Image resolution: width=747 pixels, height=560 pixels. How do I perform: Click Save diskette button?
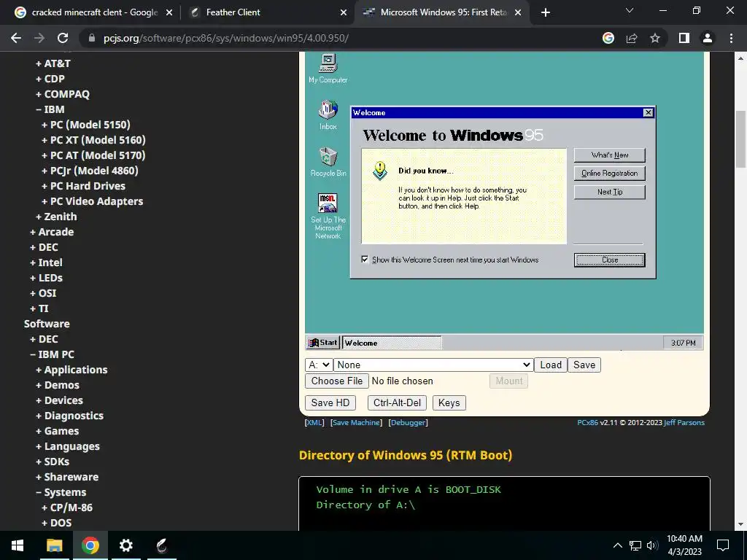coord(584,365)
